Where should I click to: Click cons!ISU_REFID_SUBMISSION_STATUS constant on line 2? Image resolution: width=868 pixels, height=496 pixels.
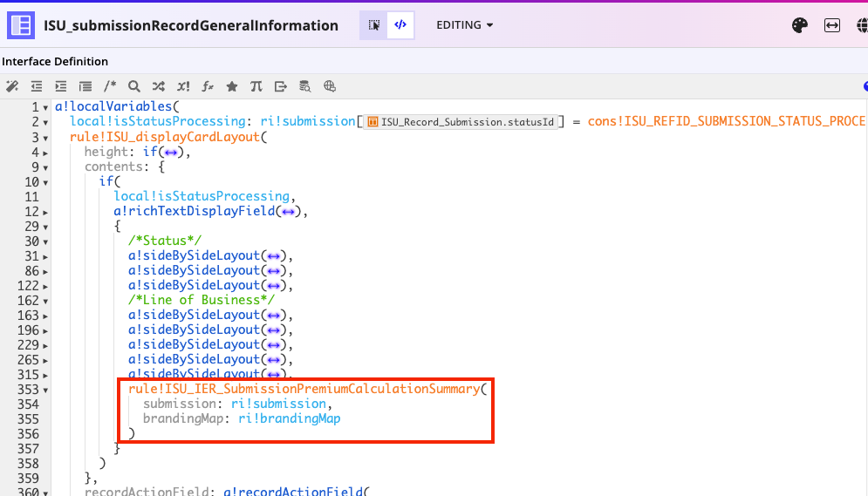(727, 121)
